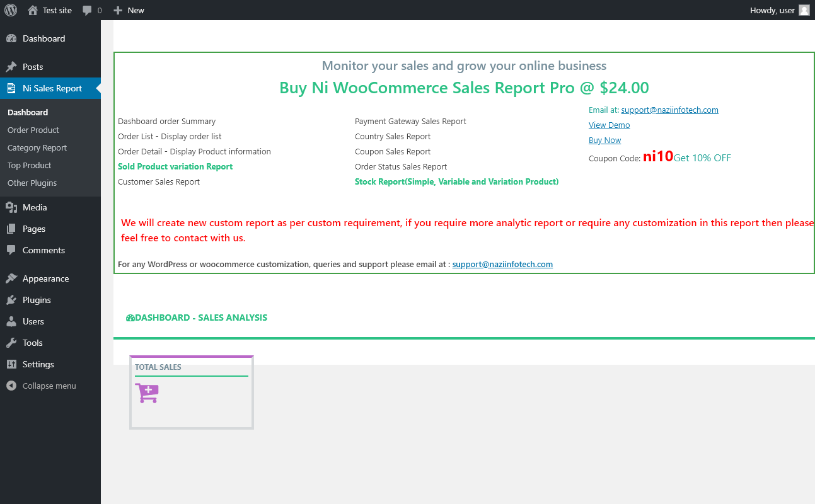Click the Posts pin icon
Image resolution: width=815 pixels, height=504 pixels.
pyautogui.click(x=11, y=67)
